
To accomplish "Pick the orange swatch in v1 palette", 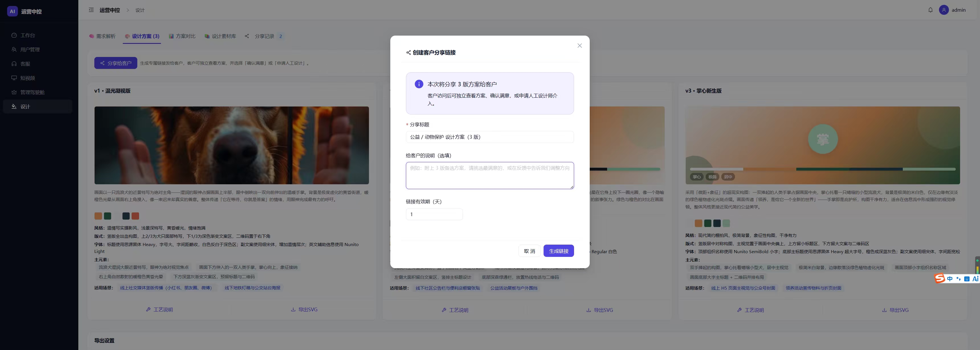I will pyautogui.click(x=98, y=216).
